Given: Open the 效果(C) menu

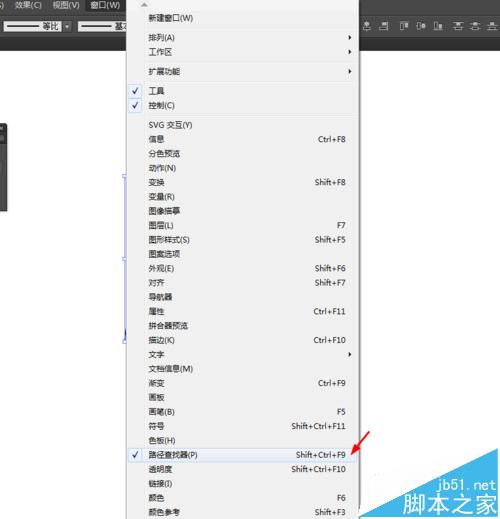Looking at the screenshot, I should pos(28,5).
